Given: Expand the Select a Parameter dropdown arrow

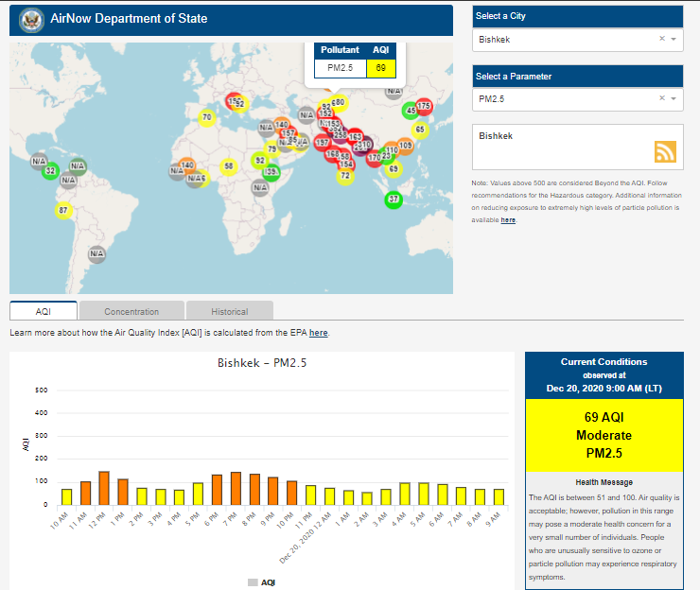Looking at the screenshot, I should tap(674, 98).
